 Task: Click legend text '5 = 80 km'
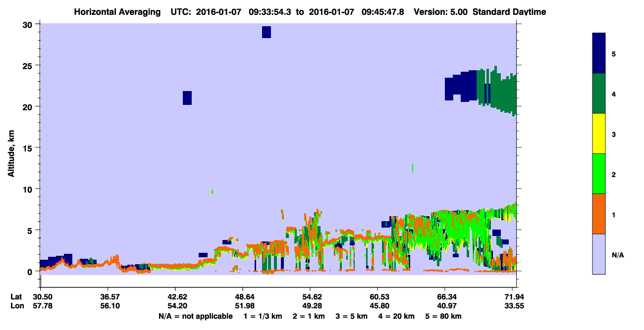pyautogui.click(x=444, y=316)
